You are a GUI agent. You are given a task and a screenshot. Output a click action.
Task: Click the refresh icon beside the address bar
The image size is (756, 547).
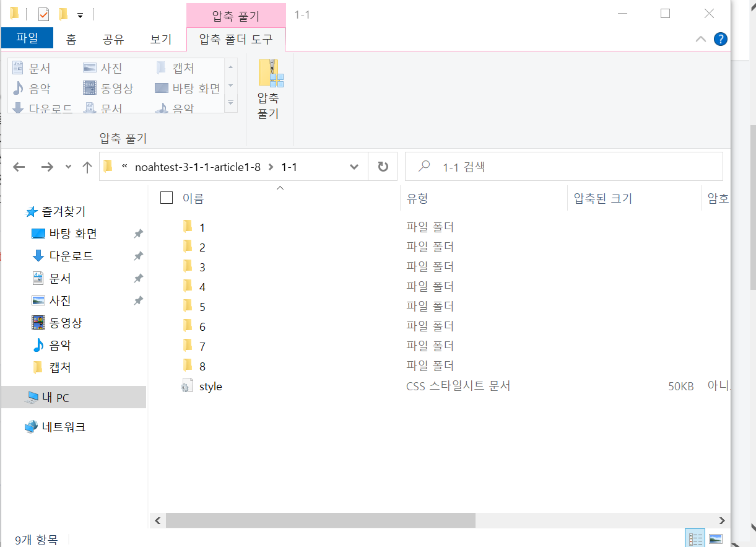tap(383, 166)
